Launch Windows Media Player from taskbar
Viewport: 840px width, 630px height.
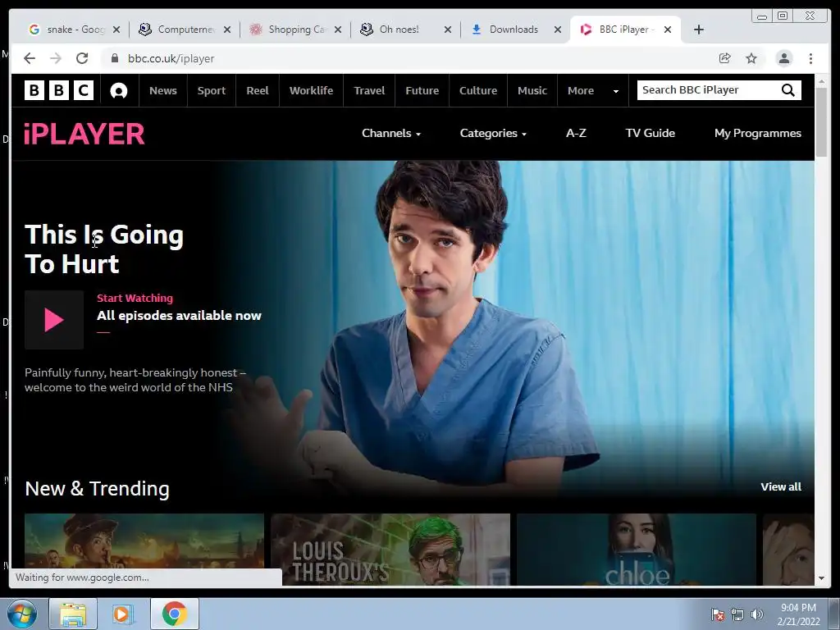coord(123,614)
